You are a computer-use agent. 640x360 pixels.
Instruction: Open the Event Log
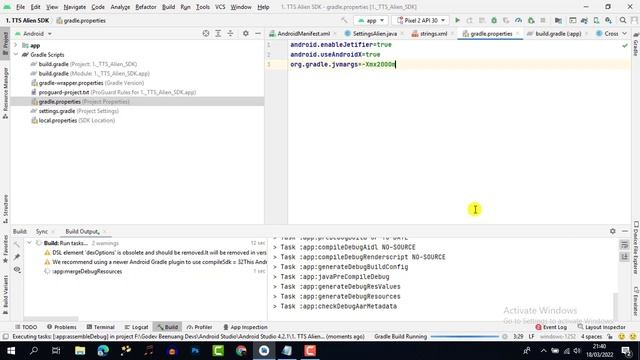[x=551, y=327]
